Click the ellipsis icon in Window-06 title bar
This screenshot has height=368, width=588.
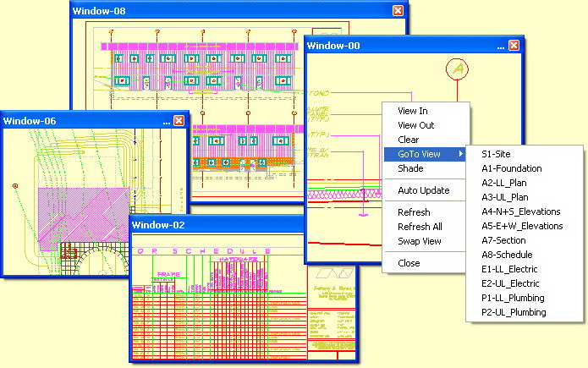167,123
